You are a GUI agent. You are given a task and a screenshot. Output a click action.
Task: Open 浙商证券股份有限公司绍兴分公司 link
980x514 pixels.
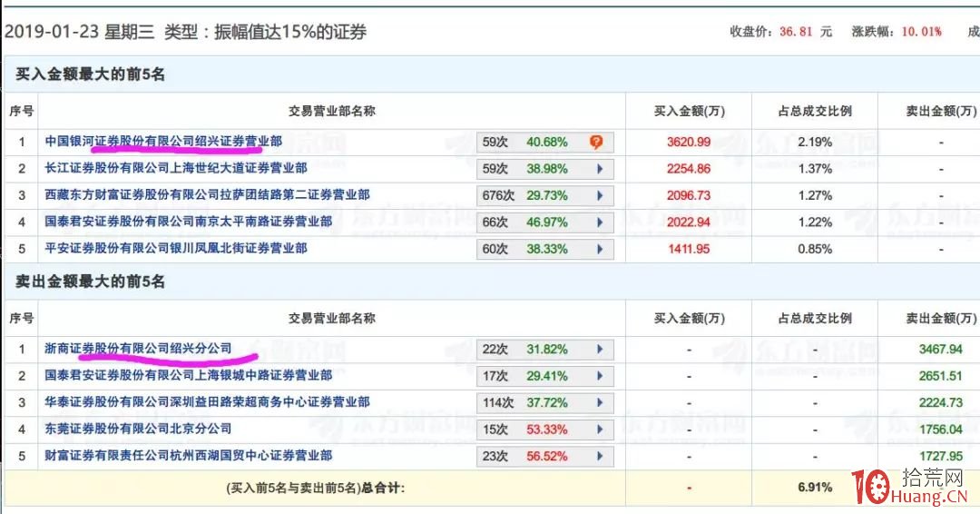pyautogui.click(x=138, y=349)
